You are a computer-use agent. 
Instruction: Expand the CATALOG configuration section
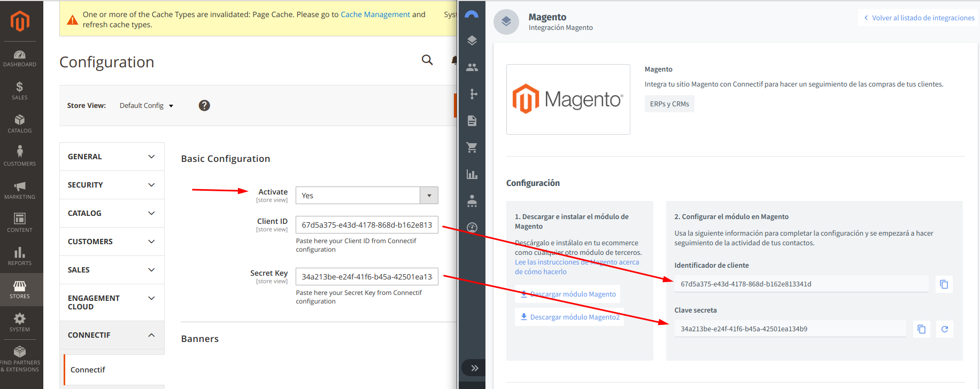[112, 213]
